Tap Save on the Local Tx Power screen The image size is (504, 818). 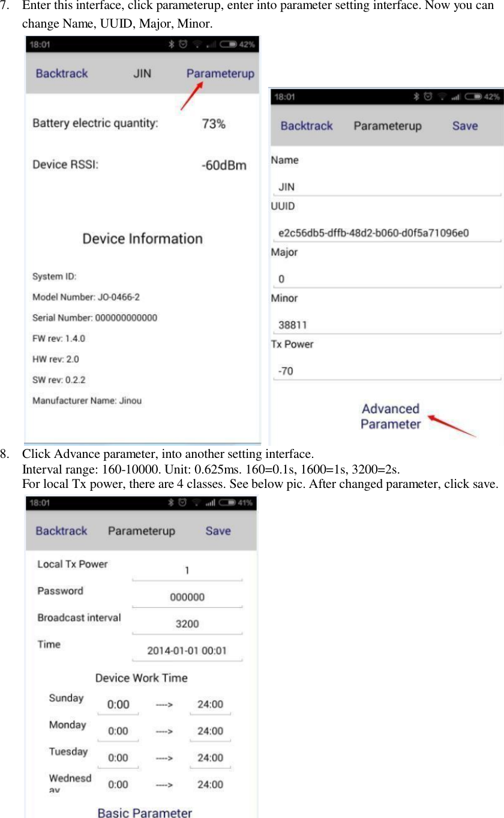click(x=218, y=531)
